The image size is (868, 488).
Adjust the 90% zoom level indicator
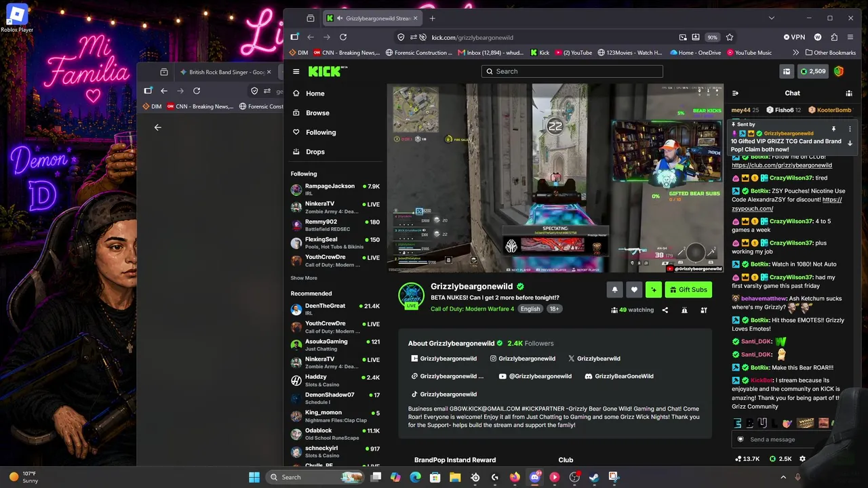pos(712,37)
